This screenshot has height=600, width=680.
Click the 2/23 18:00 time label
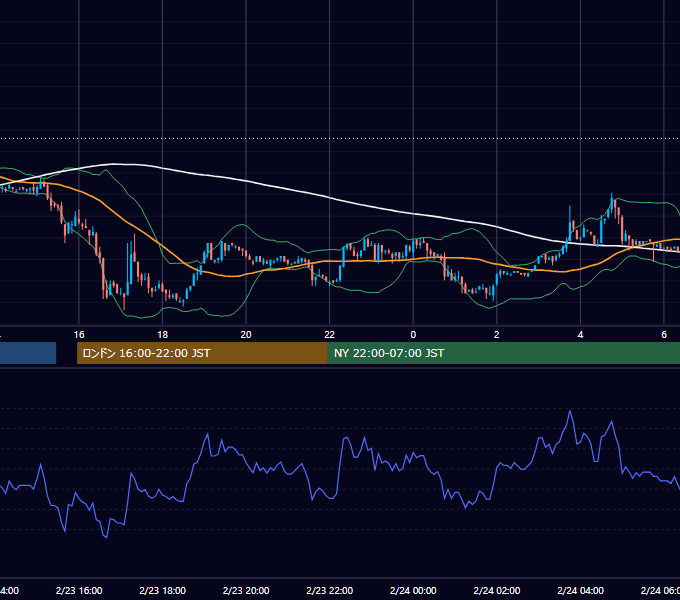[x=163, y=590]
